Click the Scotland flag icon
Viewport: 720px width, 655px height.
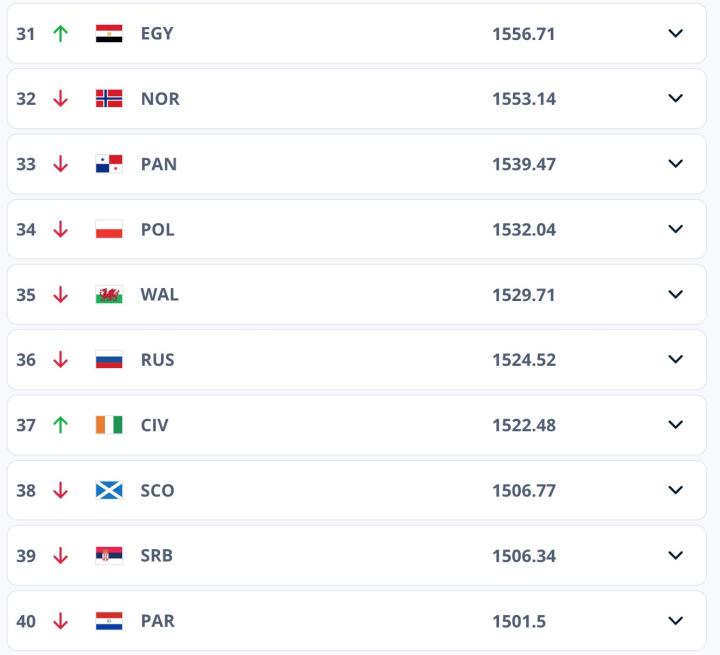(x=109, y=490)
